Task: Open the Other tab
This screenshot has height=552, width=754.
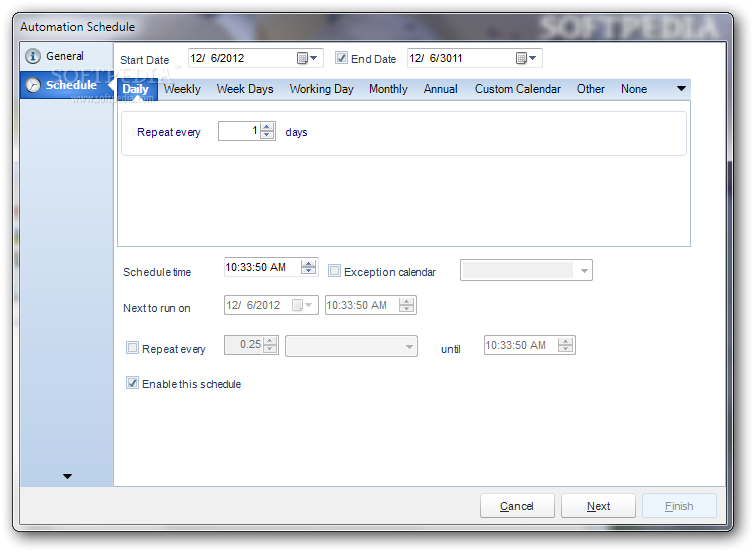Action: click(x=591, y=89)
